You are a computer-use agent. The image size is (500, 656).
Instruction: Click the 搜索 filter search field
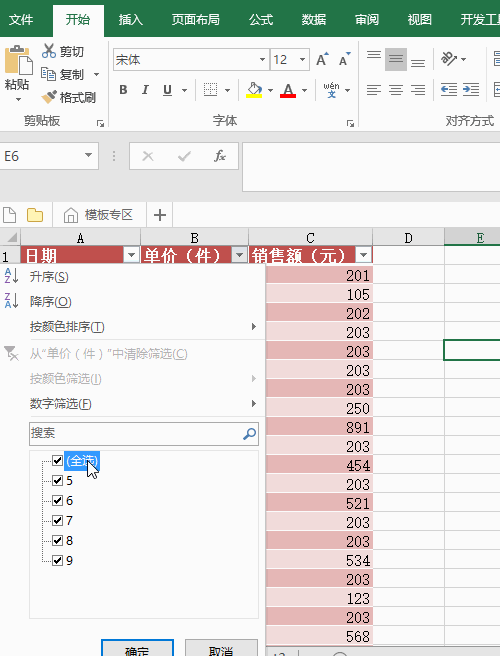pos(144,433)
